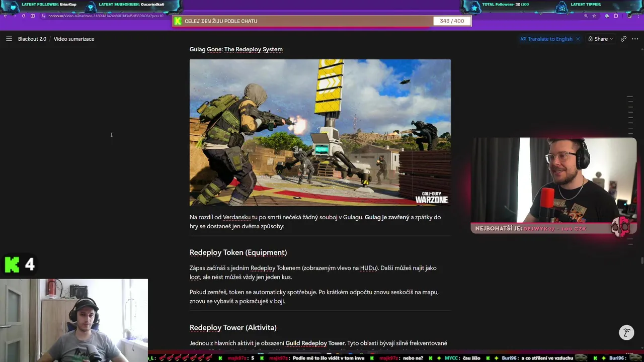Open the Notion page more options menu
Image resolution: width=644 pixels, height=362 pixels.
click(635, 39)
